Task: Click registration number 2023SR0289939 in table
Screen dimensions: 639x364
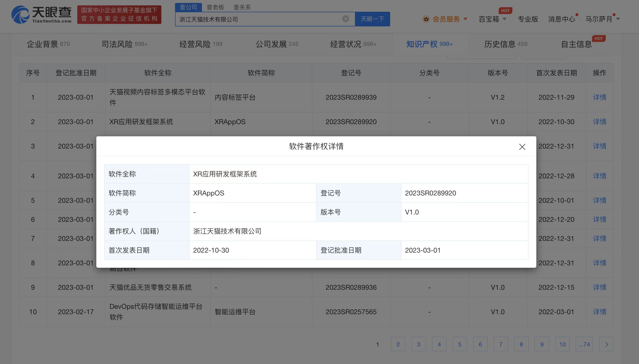Action: coord(351,97)
